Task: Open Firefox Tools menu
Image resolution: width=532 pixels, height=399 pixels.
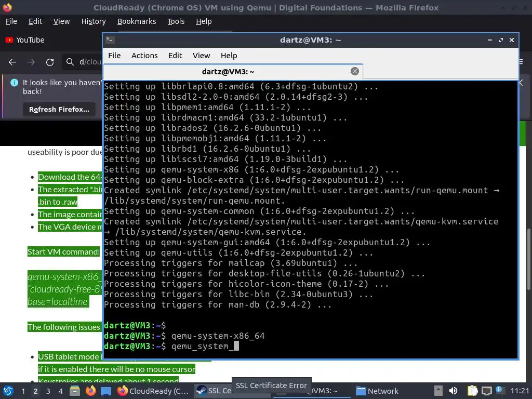Action: point(176,21)
